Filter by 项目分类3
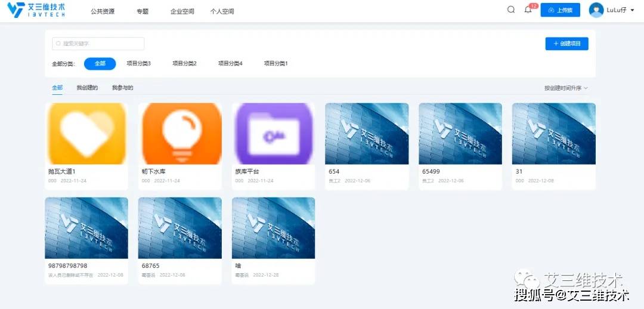This screenshot has height=309, width=644. click(139, 64)
